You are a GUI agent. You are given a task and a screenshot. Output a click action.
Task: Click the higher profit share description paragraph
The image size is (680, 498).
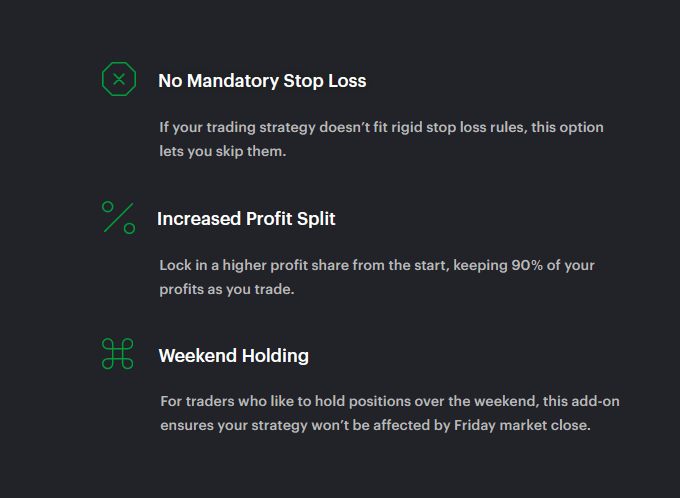377,277
